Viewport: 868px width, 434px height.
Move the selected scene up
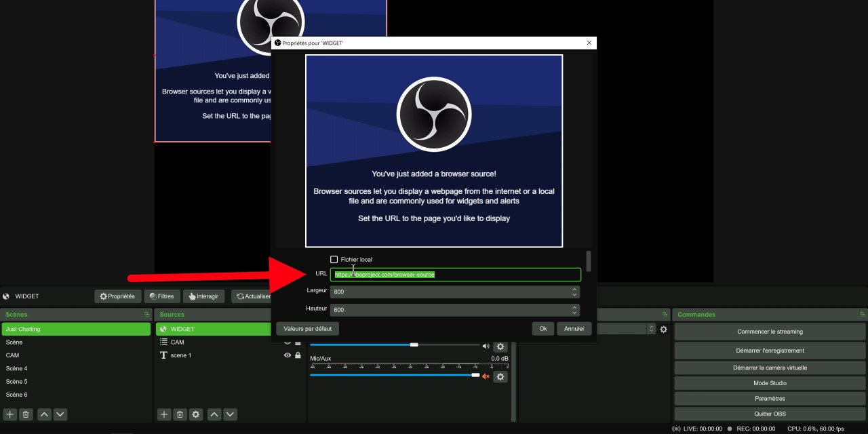pos(44,414)
